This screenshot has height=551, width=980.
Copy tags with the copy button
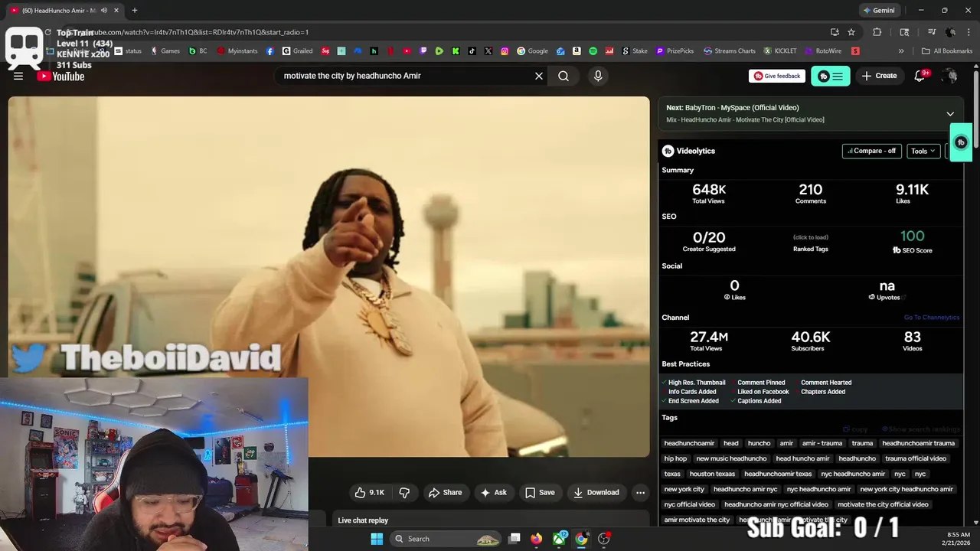(x=855, y=429)
